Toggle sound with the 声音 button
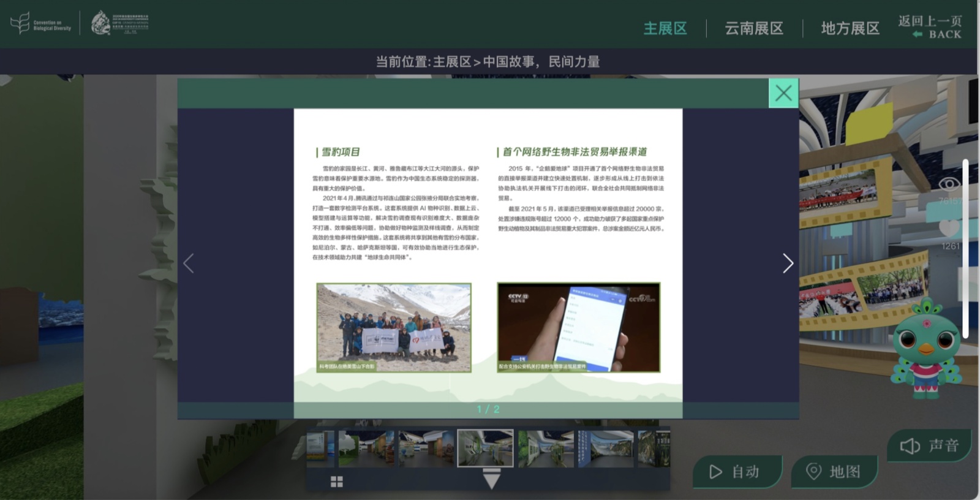 (929, 445)
